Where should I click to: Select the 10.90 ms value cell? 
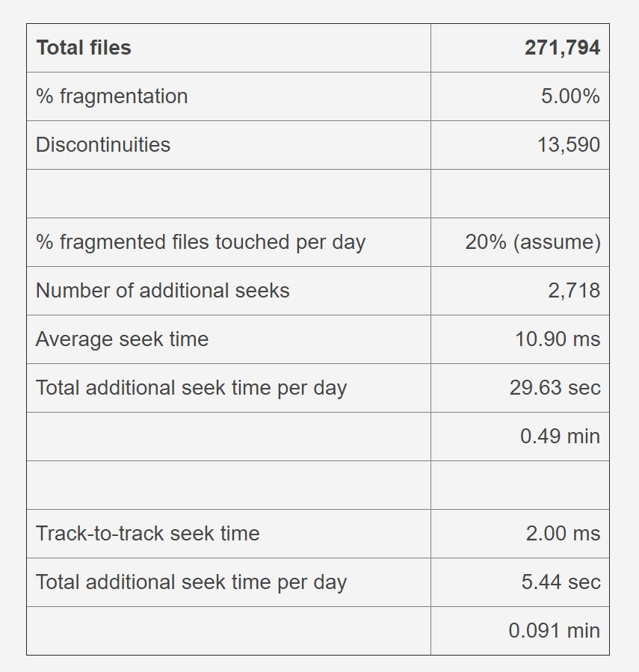[557, 339]
